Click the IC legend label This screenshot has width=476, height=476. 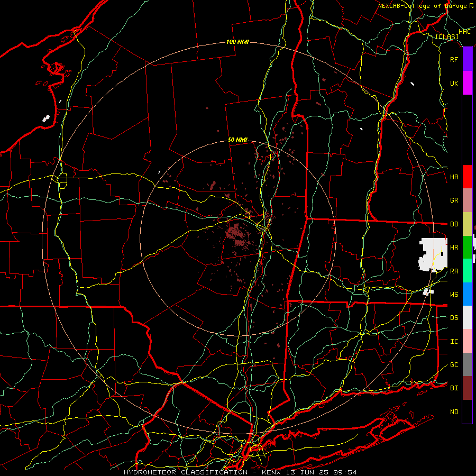454,342
